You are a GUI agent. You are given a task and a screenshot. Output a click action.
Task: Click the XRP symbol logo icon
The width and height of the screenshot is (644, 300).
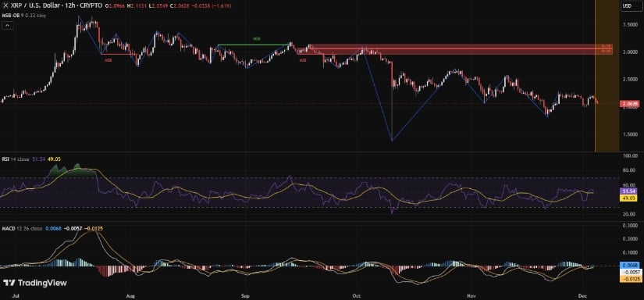coord(5,6)
